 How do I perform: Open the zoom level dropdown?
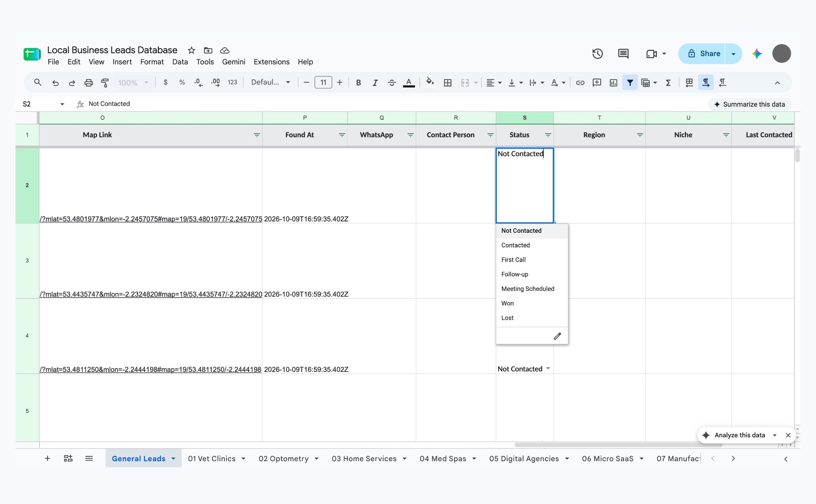coord(133,83)
